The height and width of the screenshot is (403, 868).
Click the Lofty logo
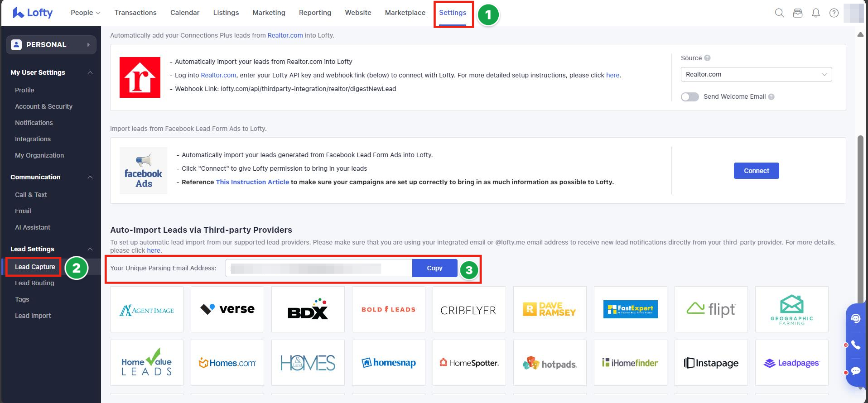33,13
